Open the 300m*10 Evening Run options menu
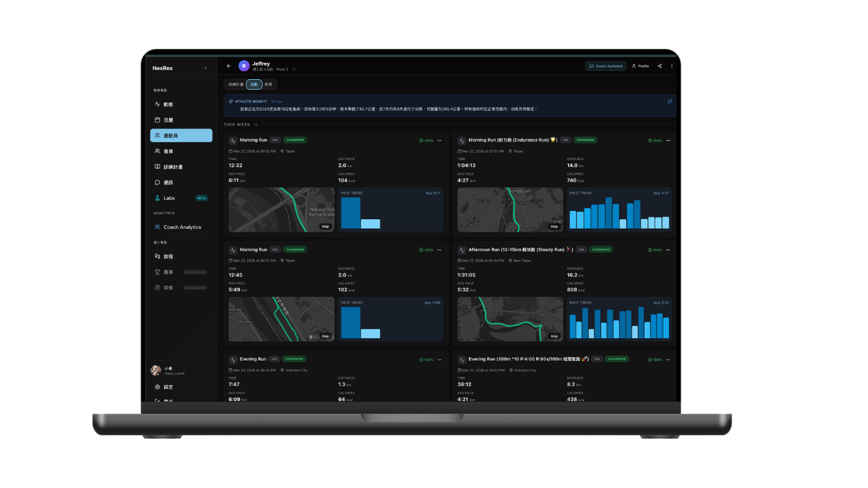This screenshot has width=868, height=488. point(668,360)
